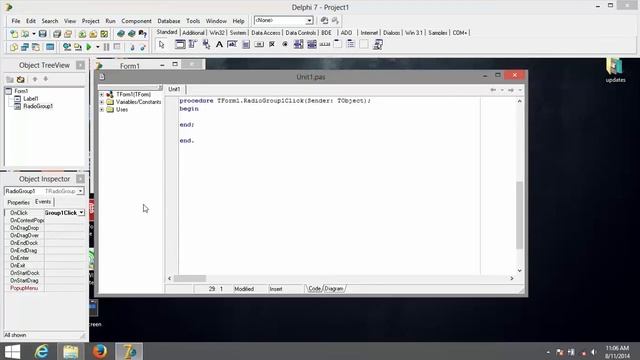Open Internet Explorer from the taskbar
The width and height of the screenshot is (640, 360).
point(41,351)
